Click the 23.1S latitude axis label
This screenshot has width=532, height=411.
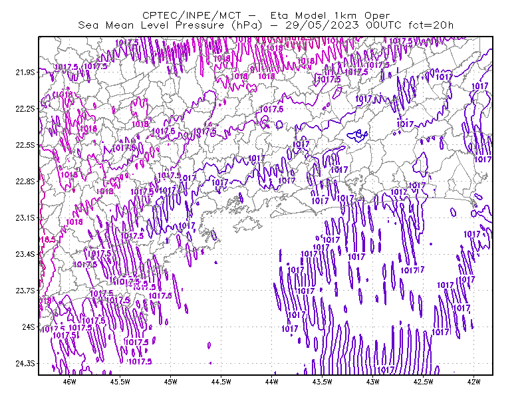[25, 217]
